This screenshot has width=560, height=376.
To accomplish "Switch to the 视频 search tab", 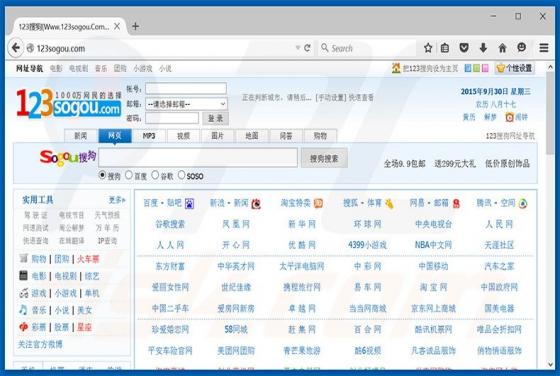I will [183, 136].
